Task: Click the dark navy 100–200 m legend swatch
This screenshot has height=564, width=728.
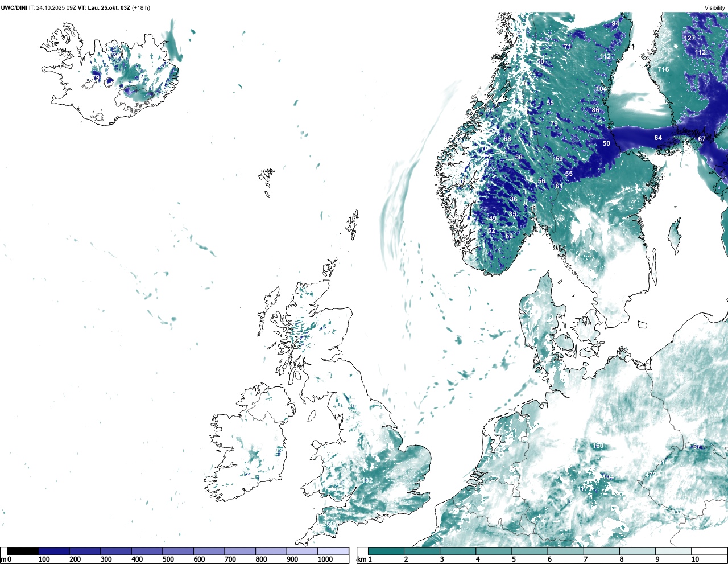Action: pyautogui.click(x=54, y=551)
